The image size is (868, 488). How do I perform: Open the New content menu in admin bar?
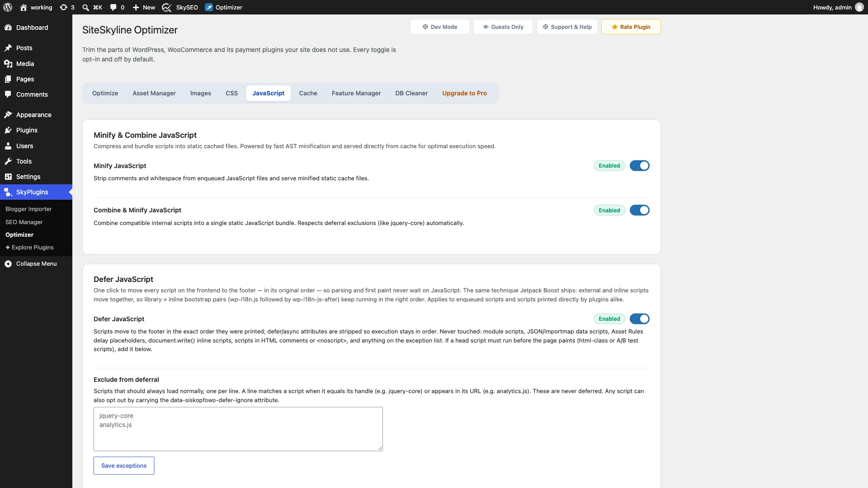click(x=144, y=7)
